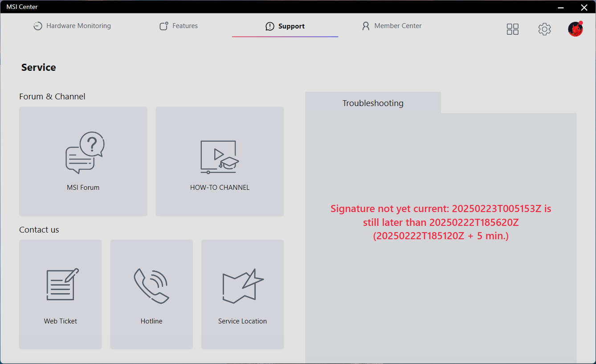
Task: Go to the Member Center tab
Action: pyautogui.click(x=392, y=26)
